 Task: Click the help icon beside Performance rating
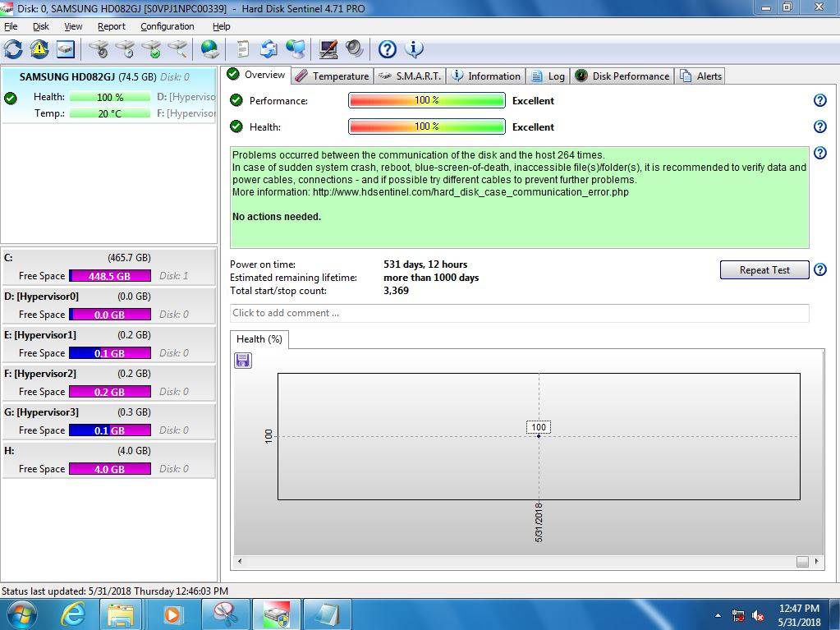pyautogui.click(x=819, y=100)
